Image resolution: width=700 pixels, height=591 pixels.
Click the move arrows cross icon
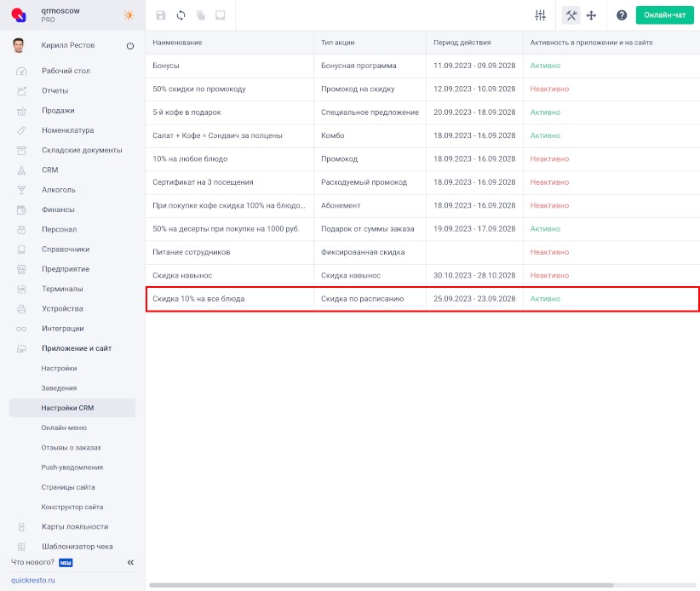click(x=591, y=15)
